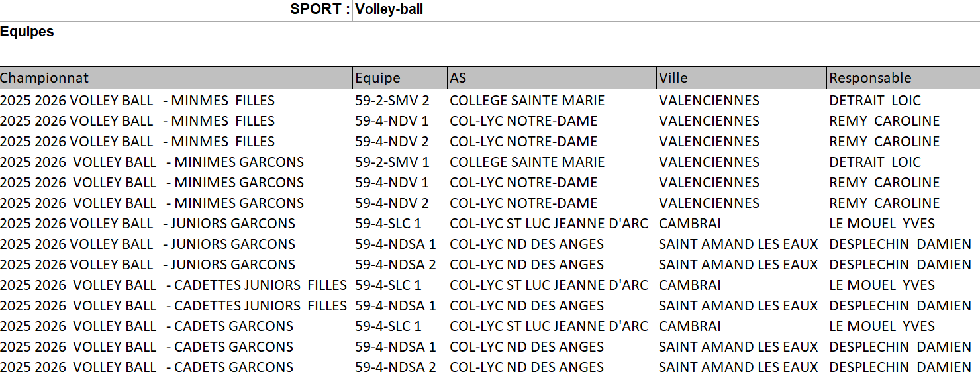Click the Championnat column header

(x=44, y=78)
